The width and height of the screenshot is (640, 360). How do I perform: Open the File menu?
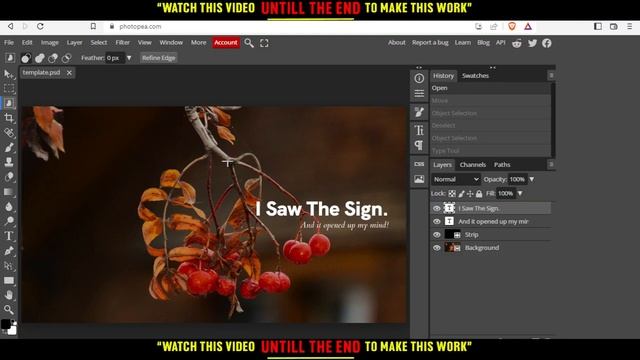(9, 42)
